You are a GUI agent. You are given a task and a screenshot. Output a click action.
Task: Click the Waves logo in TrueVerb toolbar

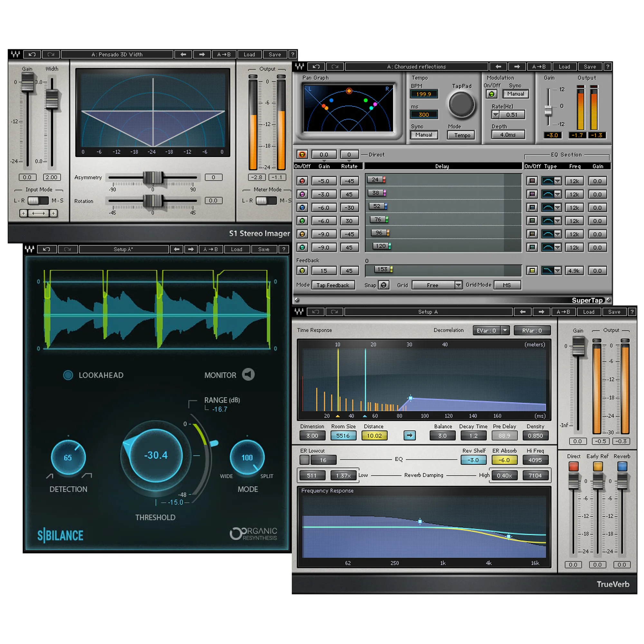(299, 311)
